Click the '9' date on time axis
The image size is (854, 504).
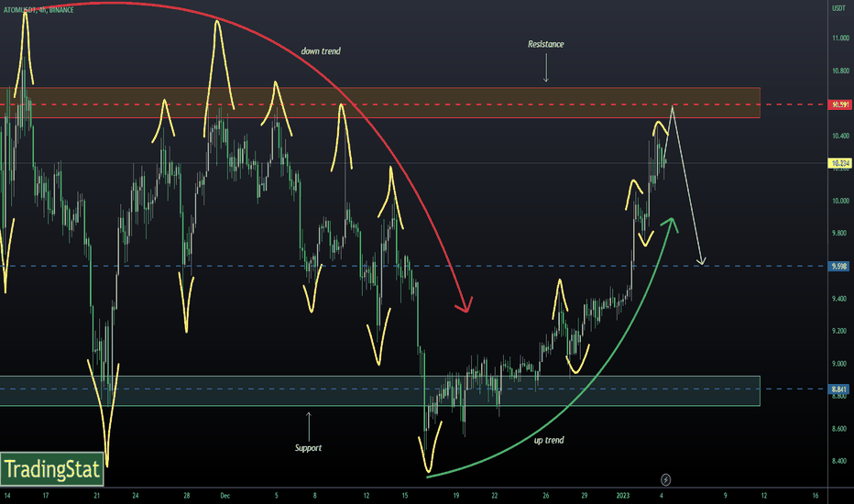pyautogui.click(x=725, y=496)
